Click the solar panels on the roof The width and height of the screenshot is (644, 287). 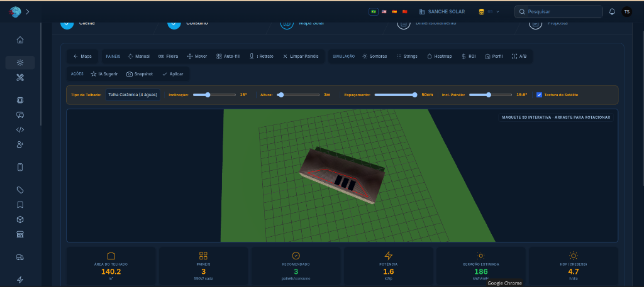[x=345, y=183]
